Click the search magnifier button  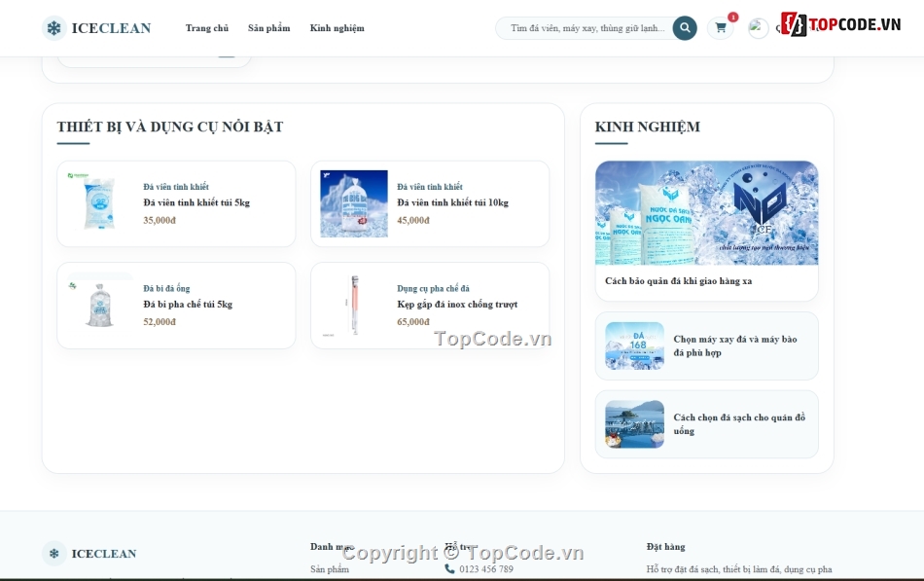pyautogui.click(x=685, y=27)
